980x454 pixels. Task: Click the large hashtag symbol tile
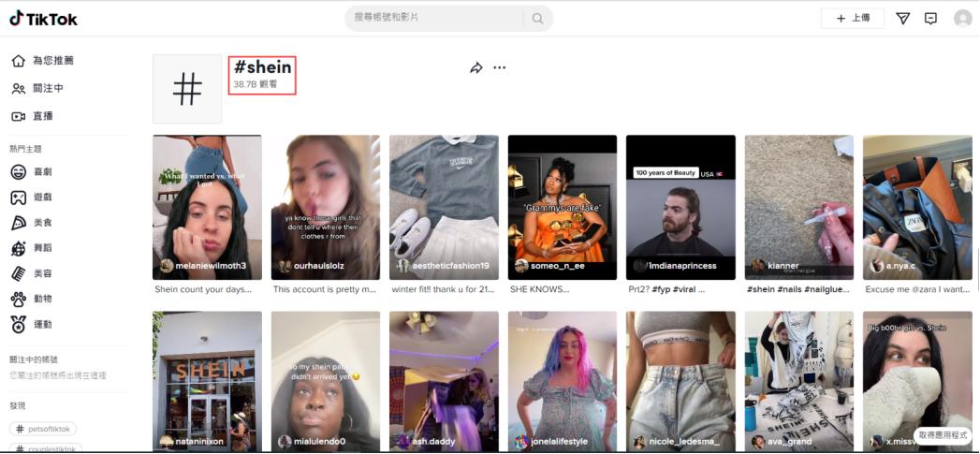(187, 89)
